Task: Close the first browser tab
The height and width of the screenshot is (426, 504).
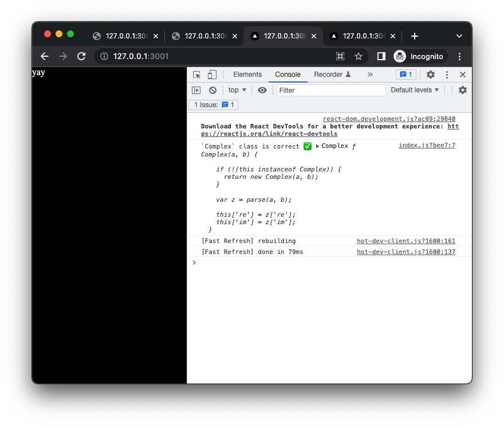Action: click(x=156, y=36)
